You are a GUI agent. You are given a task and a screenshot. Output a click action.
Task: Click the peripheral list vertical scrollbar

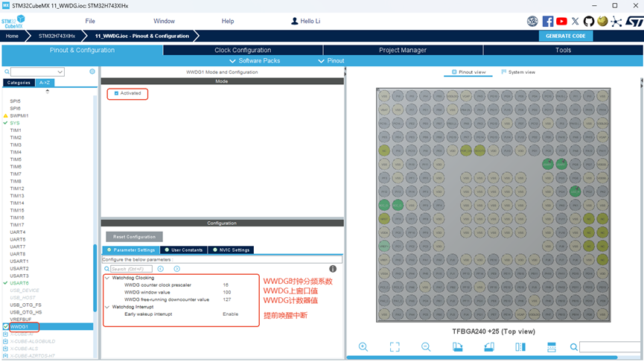click(x=95, y=278)
